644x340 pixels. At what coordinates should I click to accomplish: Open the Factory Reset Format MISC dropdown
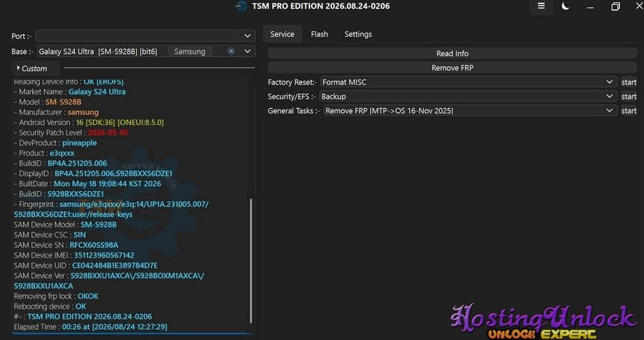coord(469,82)
